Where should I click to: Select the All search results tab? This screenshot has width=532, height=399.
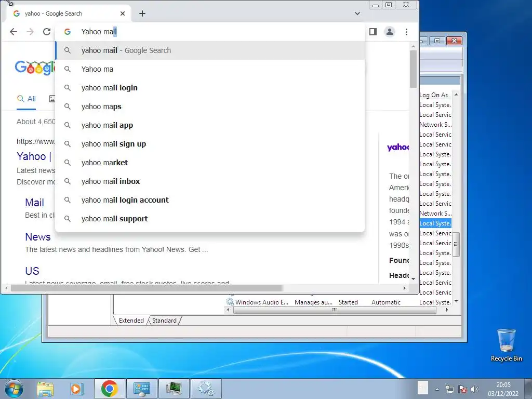pyautogui.click(x=26, y=99)
